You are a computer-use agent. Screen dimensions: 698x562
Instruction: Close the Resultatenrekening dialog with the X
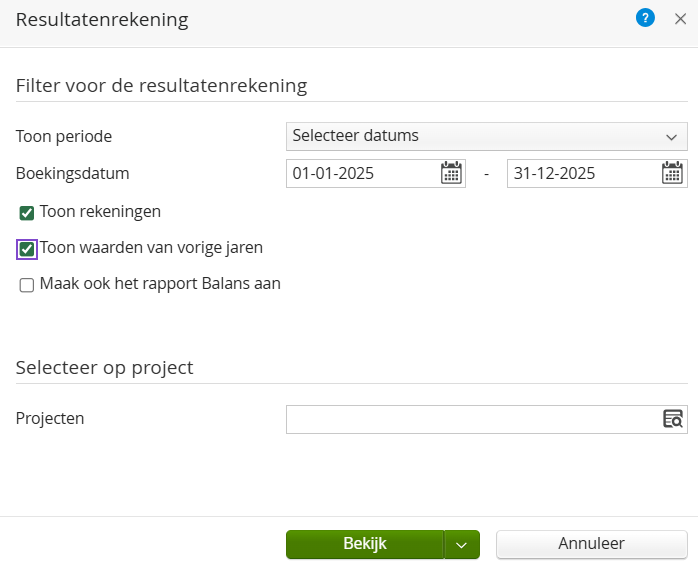point(680,19)
